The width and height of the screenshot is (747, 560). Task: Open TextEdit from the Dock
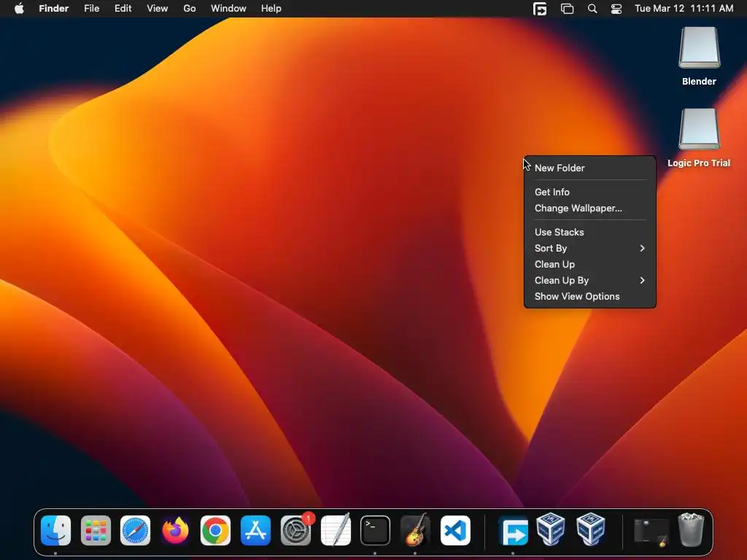[x=336, y=530]
